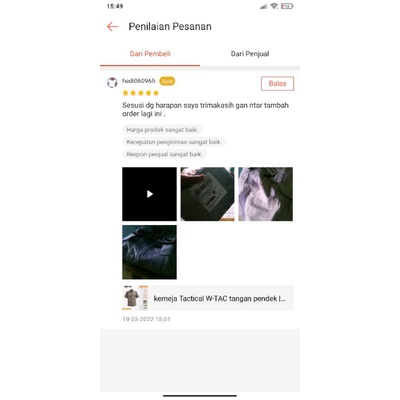Open the barcode label review photo
This screenshot has width=400, height=400.
click(x=207, y=194)
